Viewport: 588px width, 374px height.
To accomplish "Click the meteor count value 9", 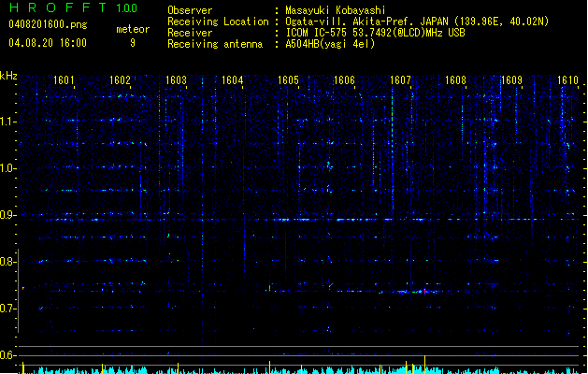I will (133, 43).
